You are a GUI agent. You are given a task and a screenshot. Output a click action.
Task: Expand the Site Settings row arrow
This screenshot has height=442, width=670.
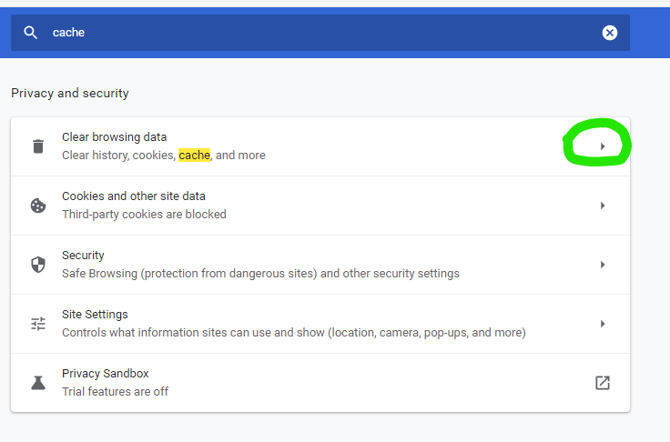pos(602,324)
